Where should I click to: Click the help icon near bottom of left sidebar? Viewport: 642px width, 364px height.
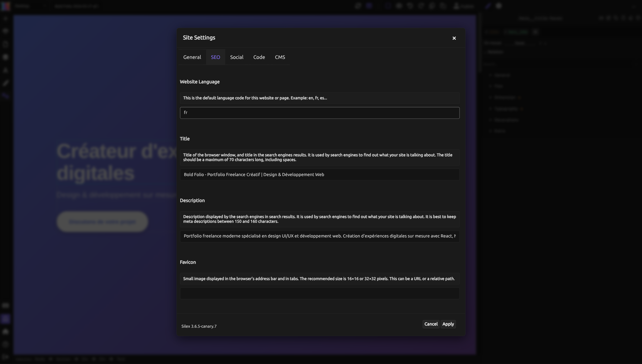[x=5, y=344]
